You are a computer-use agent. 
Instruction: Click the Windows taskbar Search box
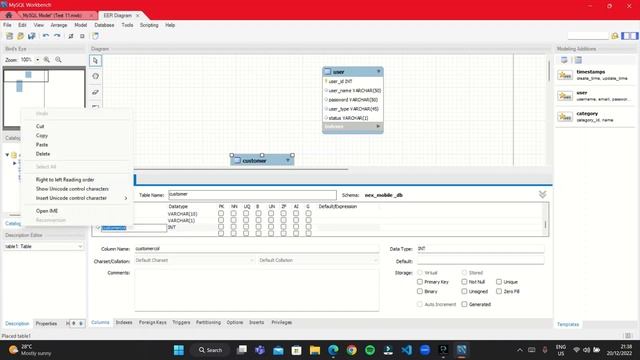(x=211, y=350)
